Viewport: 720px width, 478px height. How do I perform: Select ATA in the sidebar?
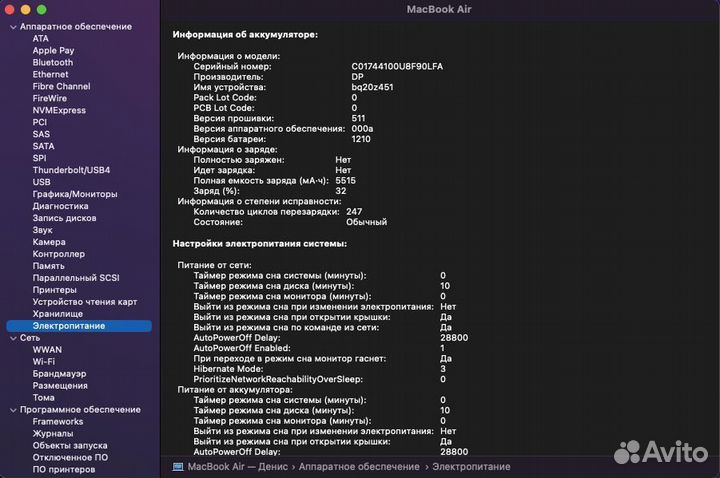pyautogui.click(x=40, y=39)
